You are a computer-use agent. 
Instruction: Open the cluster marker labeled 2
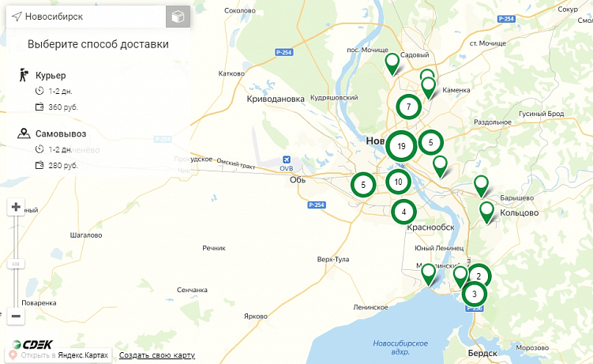click(x=479, y=276)
